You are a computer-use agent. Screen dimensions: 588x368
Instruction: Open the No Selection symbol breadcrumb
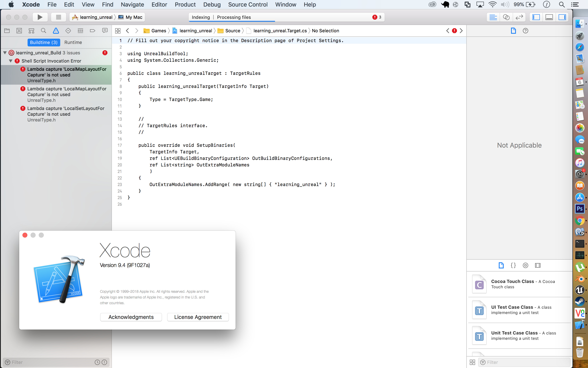click(325, 31)
